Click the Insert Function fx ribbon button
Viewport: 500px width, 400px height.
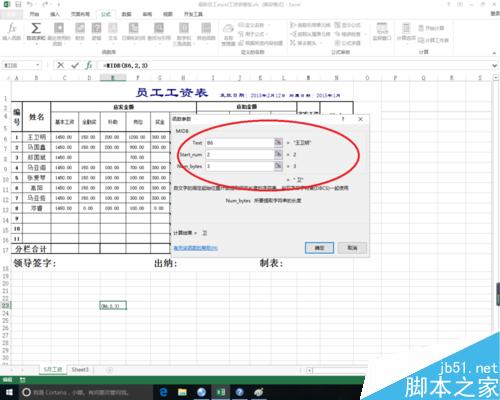(x=12, y=32)
